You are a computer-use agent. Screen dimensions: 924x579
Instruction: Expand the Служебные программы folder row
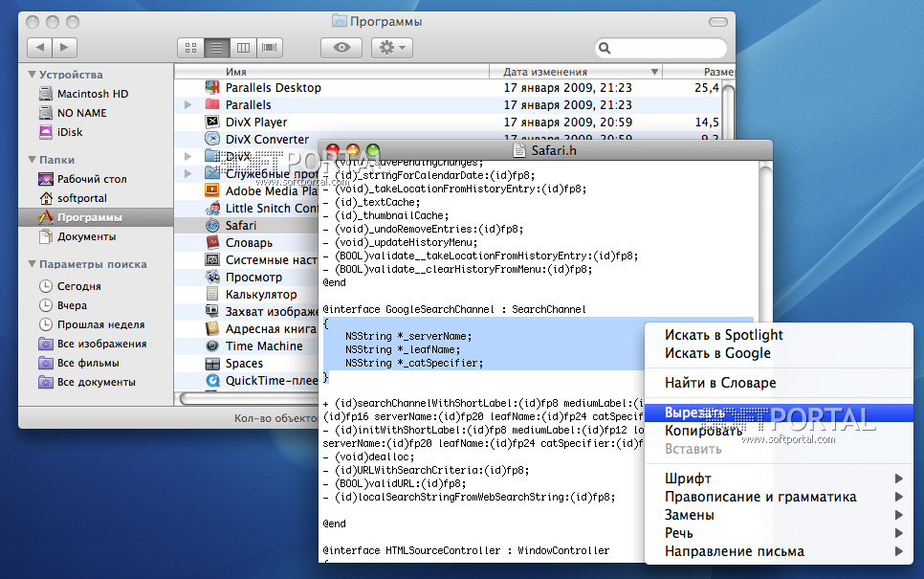188,173
